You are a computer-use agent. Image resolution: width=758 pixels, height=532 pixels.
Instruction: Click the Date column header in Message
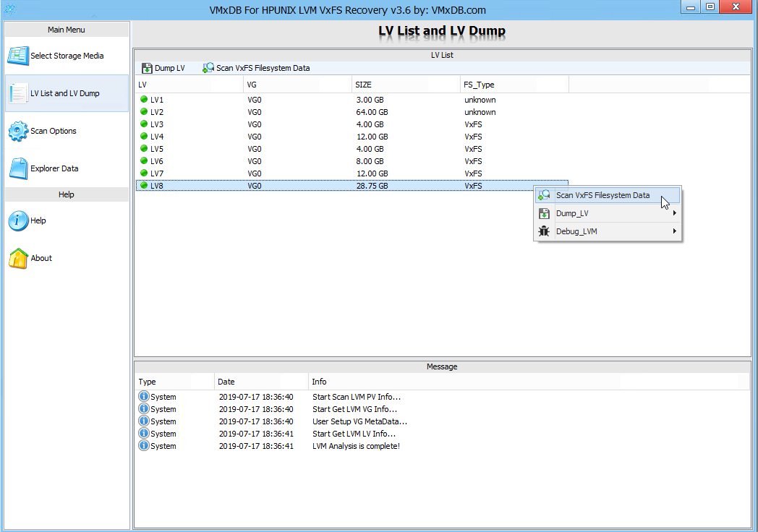click(x=262, y=382)
